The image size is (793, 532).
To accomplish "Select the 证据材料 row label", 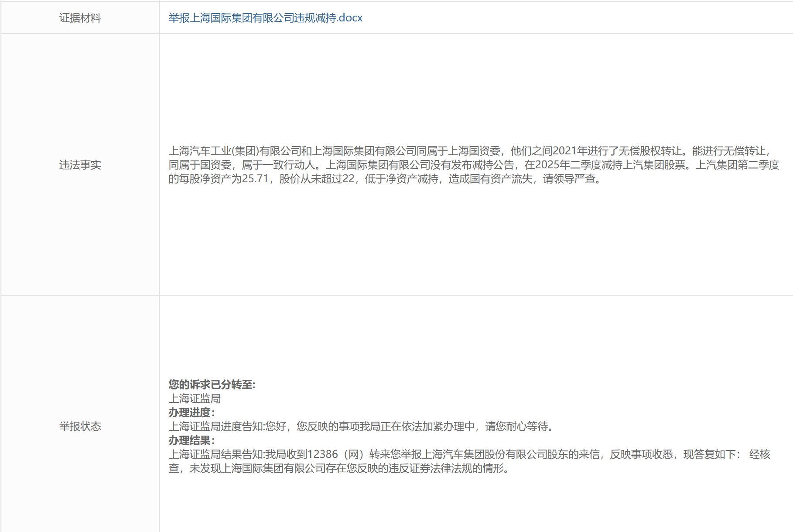I will click(x=80, y=18).
